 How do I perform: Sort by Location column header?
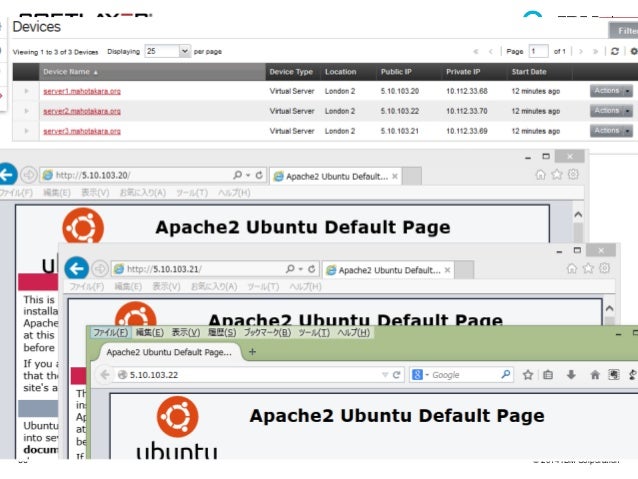pos(341,72)
